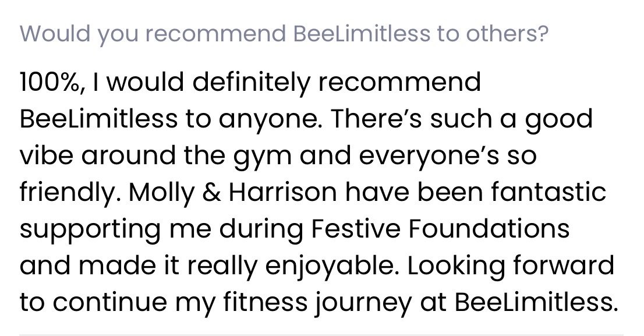Screen dimensions: 644x336
Task: Click the word "anyone." in the testimonial
Action: [270, 121]
